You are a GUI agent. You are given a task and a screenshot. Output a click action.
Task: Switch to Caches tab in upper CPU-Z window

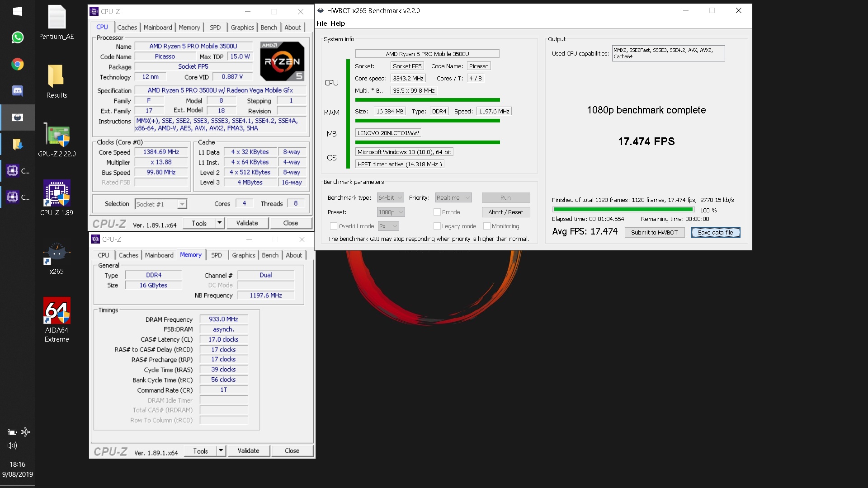point(127,28)
